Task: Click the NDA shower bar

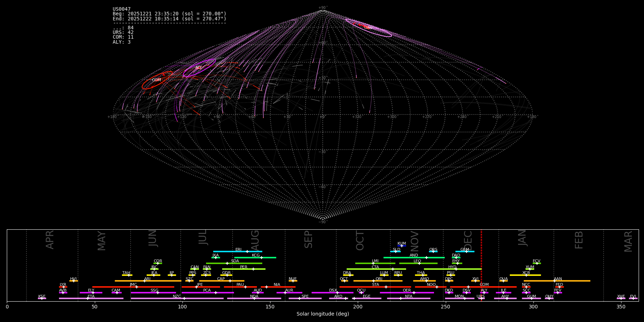Action: (x=254, y=298)
